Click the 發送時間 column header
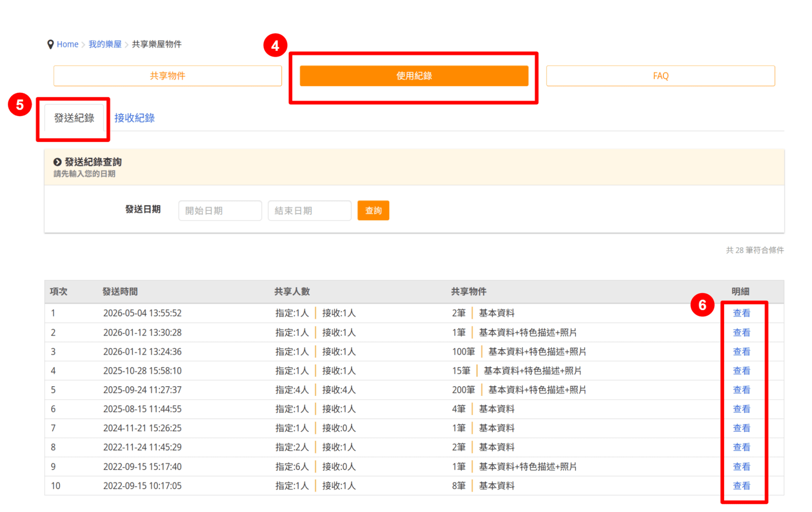812x512 pixels. point(120,291)
